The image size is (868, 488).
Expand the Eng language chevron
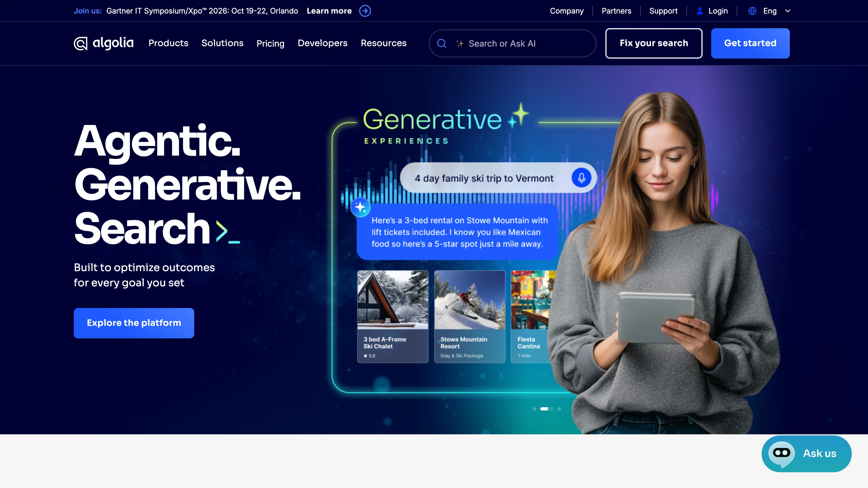pyautogui.click(x=787, y=11)
